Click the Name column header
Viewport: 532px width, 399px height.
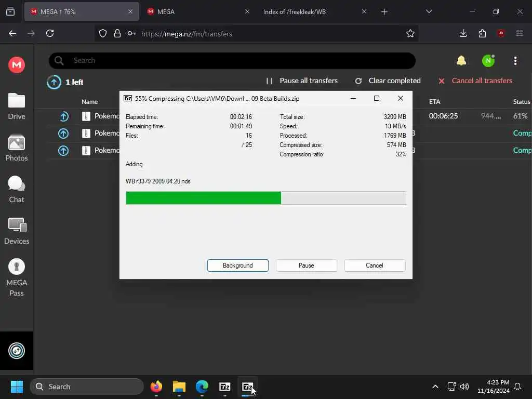89,101
